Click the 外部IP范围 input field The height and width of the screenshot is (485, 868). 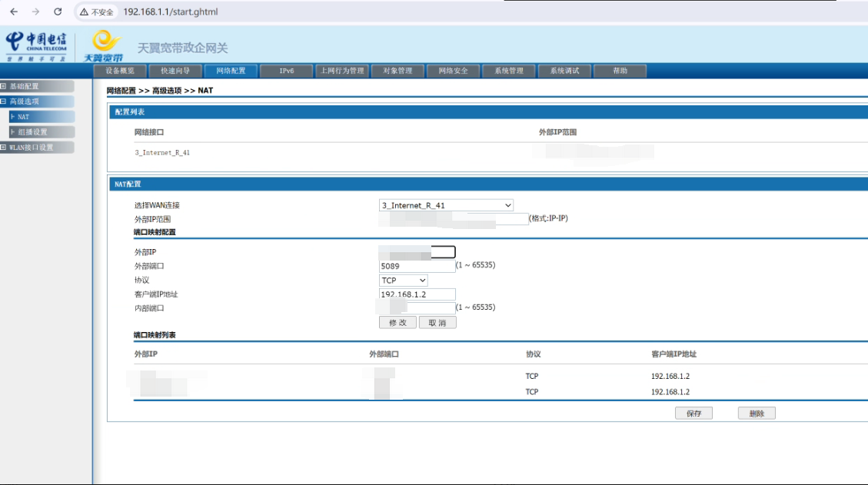(454, 219)
